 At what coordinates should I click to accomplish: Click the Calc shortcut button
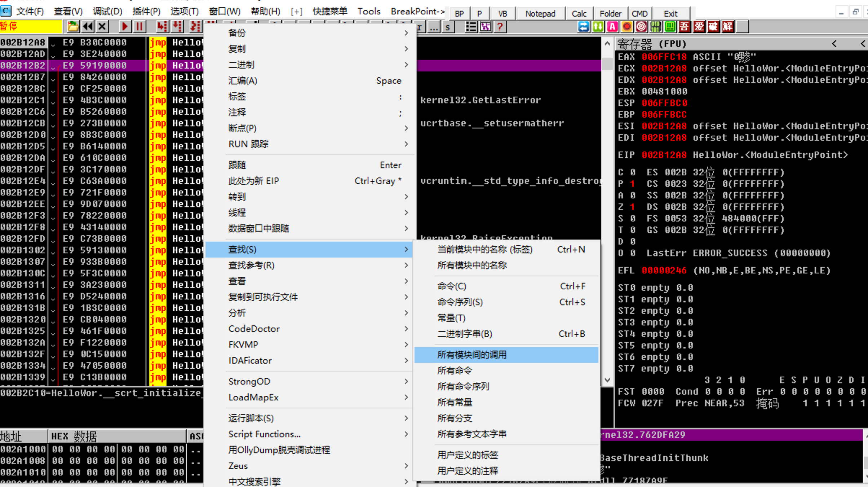click(x=579, y=13)
